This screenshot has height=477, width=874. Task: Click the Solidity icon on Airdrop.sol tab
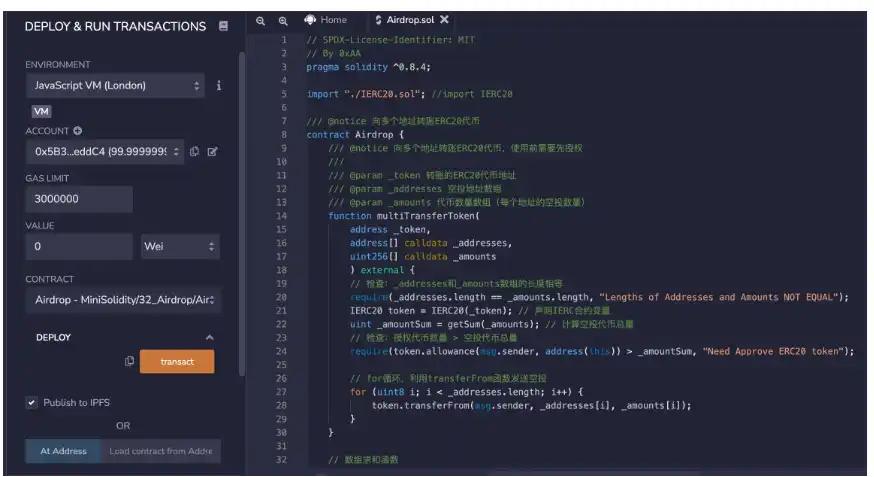(378, 20)
